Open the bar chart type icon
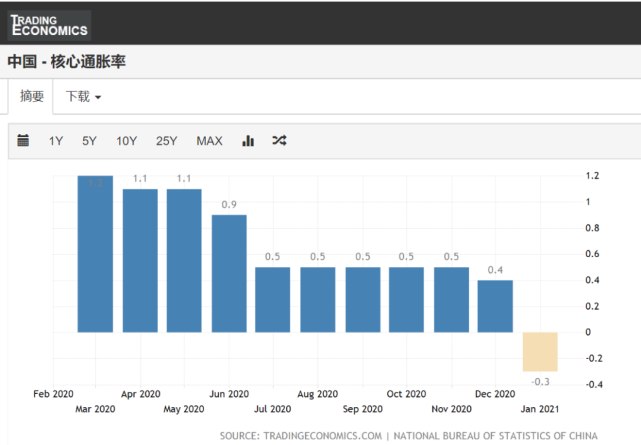This screenshot has height=445, width=641. coord(248,141)
